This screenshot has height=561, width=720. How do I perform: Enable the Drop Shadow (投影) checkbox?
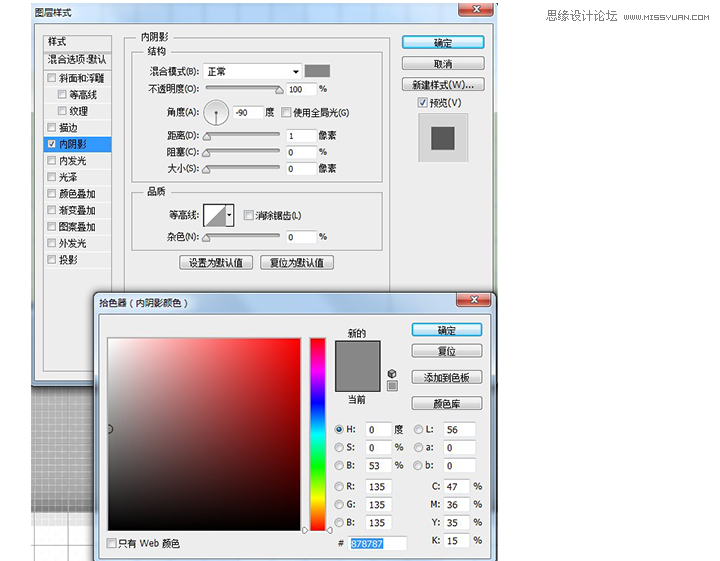(x=51, y=259)
